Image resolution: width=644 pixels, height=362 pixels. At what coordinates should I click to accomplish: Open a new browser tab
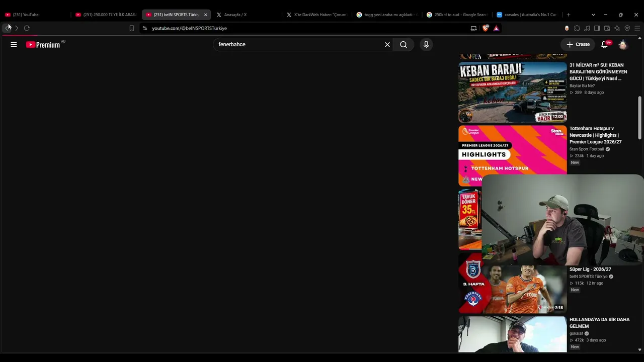click(569, 15)
